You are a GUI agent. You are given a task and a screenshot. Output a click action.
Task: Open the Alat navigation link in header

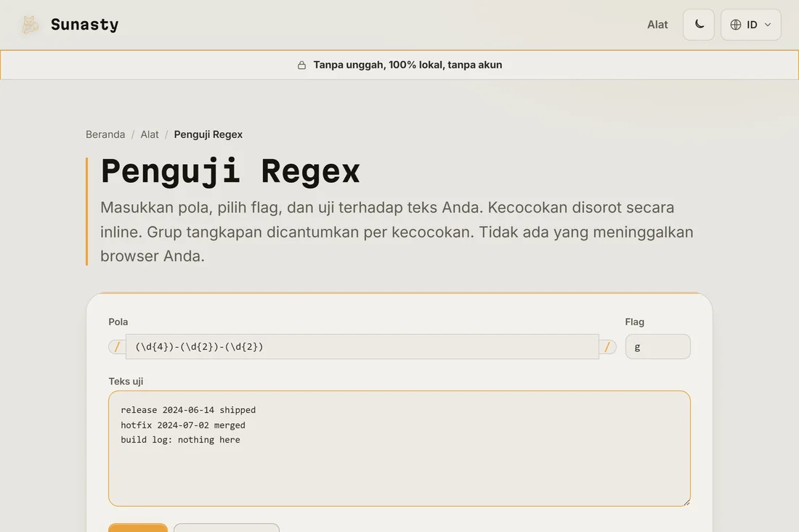(x=657, y=25)
